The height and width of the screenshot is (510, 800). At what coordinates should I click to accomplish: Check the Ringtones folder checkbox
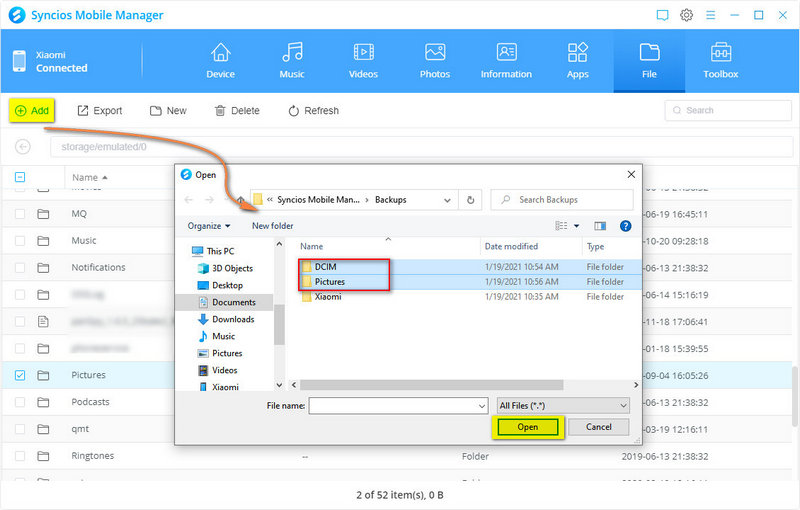pyautogui.click(x=20, y=456)
